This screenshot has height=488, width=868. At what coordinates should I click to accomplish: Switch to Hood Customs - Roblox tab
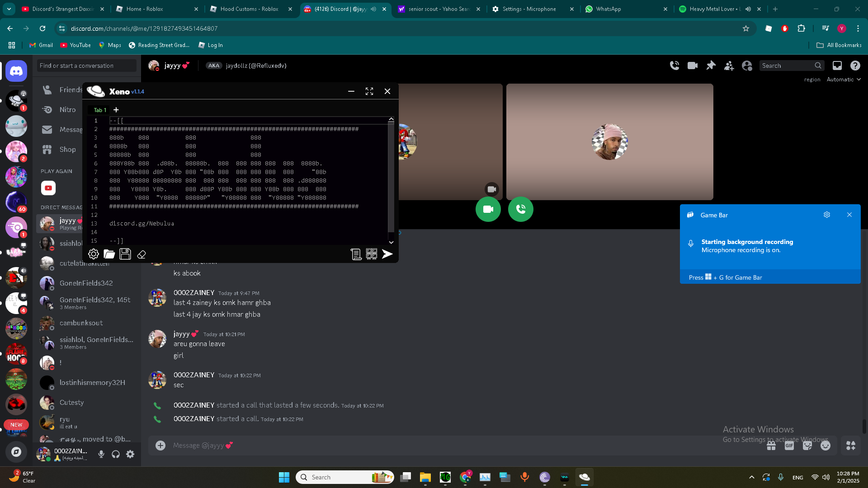coord(249,9)
